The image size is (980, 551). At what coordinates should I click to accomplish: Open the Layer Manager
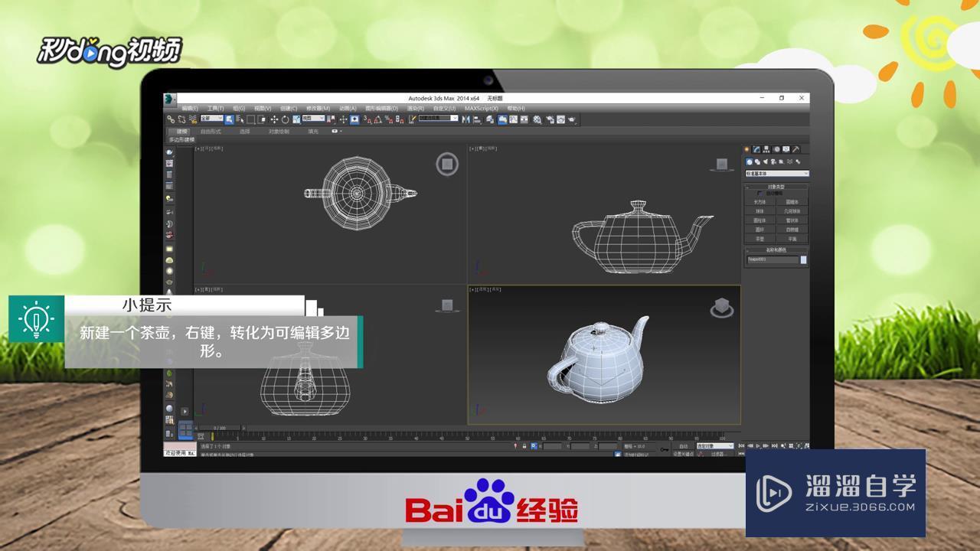click(492, 119)
